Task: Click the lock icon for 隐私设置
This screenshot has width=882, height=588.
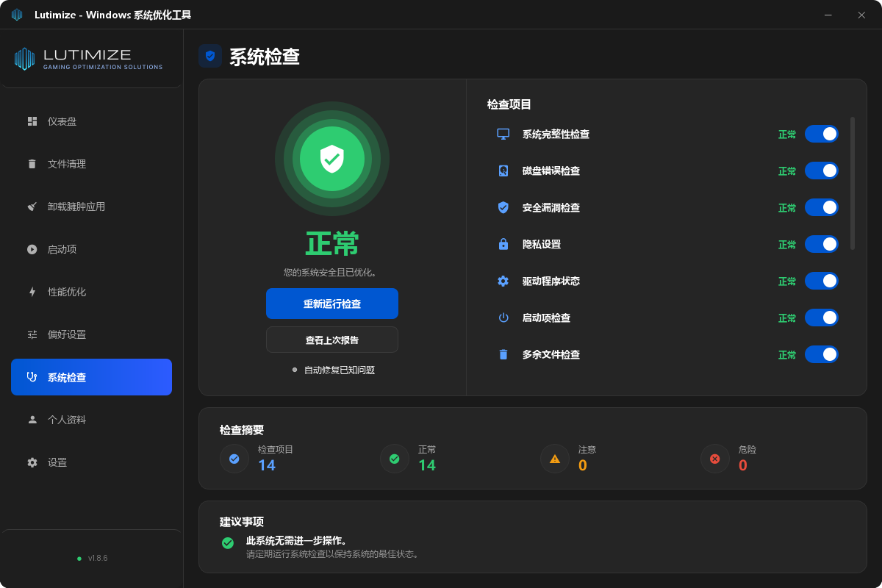Action: point(503,244)
